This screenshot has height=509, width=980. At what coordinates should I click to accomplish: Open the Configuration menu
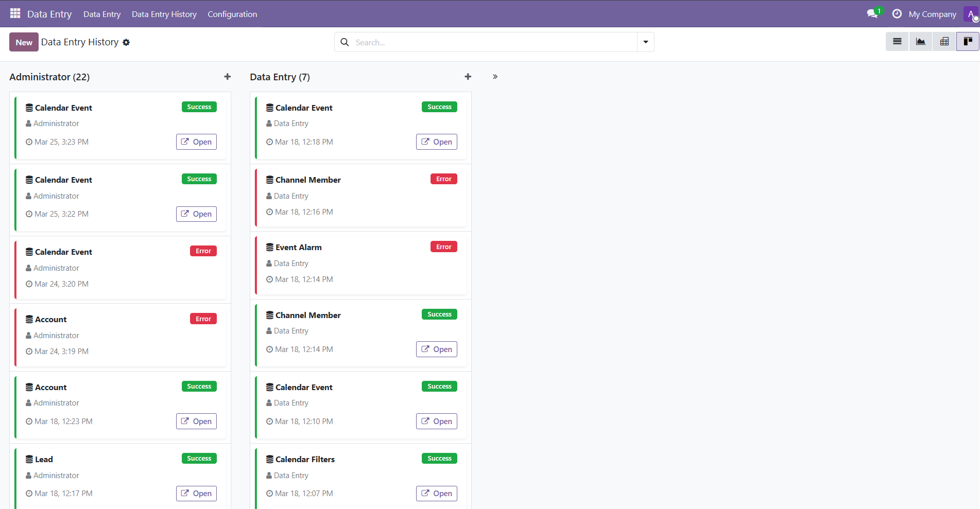[232, 14]
